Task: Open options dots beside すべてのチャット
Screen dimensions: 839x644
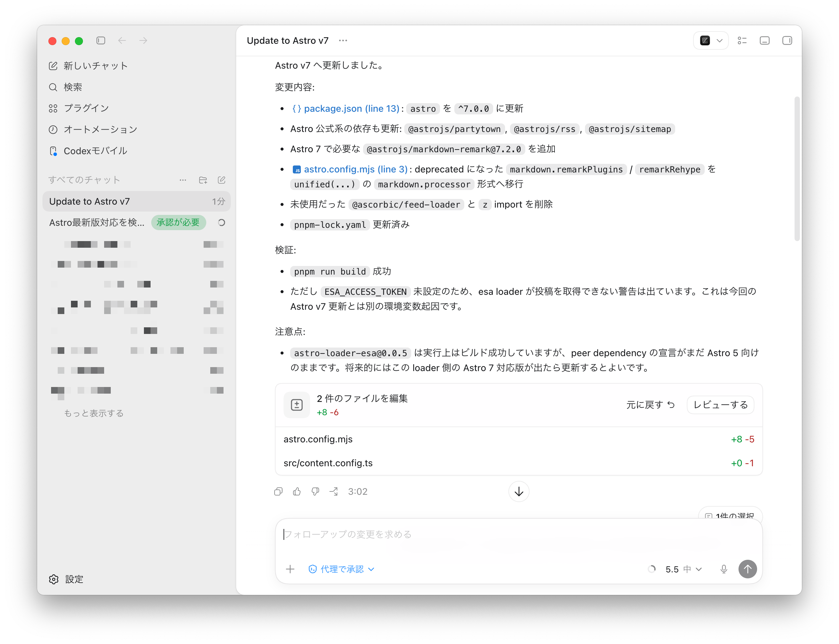Action: coord(183,180)
